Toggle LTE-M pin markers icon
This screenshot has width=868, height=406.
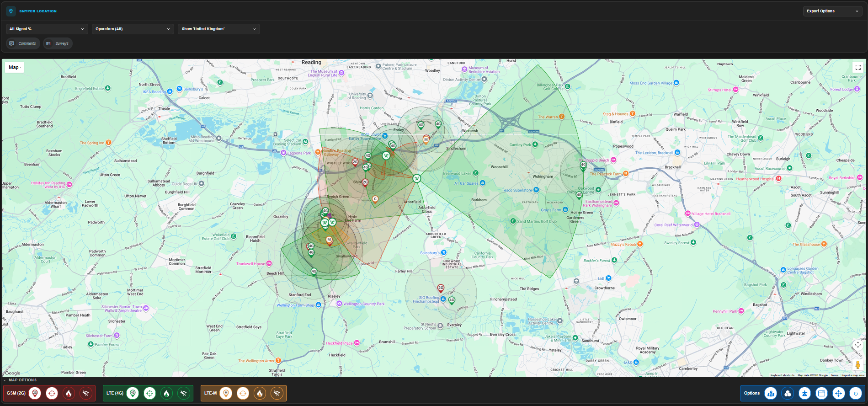(x=226, y=393)
